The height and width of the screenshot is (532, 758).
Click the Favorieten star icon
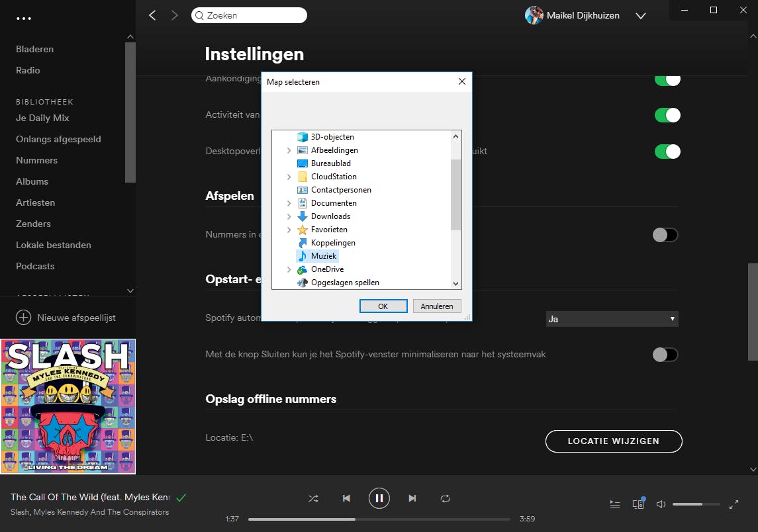coord(303,230)
